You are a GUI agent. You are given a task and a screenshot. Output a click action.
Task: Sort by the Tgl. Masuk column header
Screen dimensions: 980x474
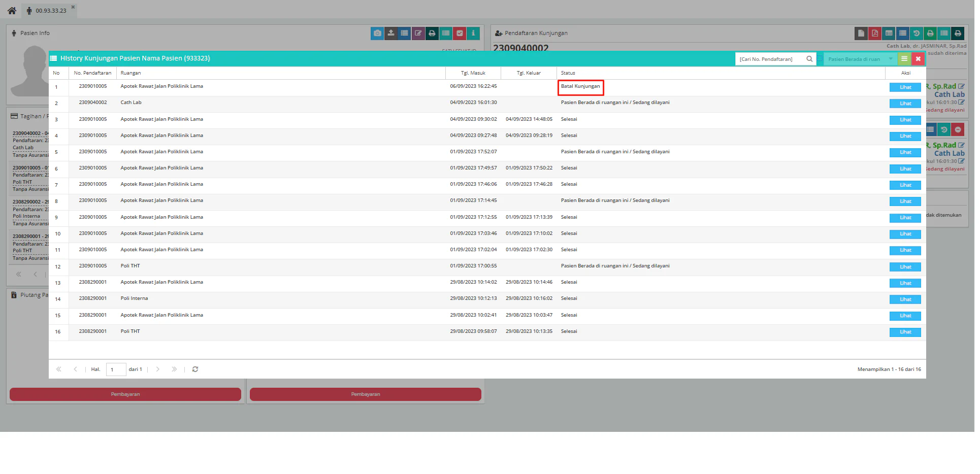tap(473, 73)
